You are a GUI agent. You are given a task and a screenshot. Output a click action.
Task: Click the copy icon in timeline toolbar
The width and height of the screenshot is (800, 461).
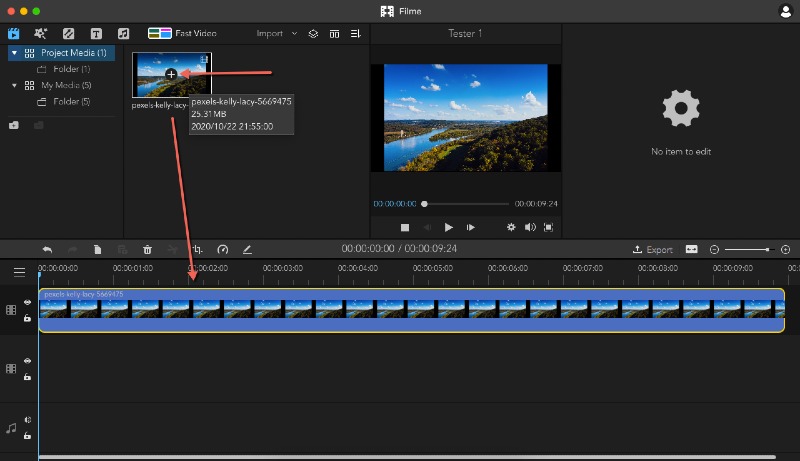click(x=97, y=249)
